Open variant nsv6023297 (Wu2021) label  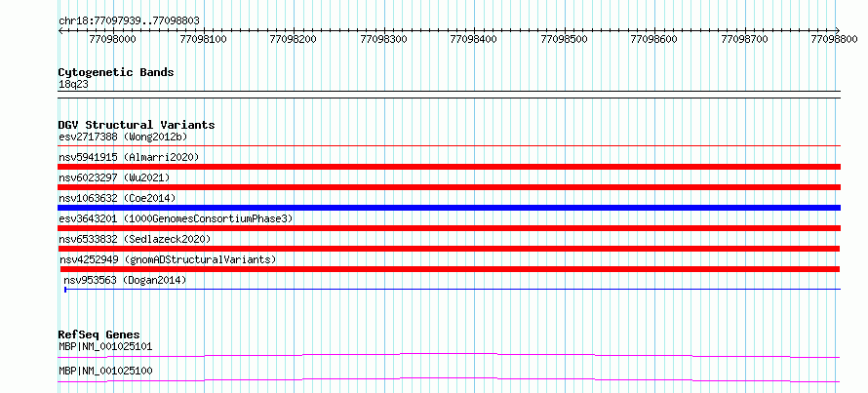(x=114, y=177)
